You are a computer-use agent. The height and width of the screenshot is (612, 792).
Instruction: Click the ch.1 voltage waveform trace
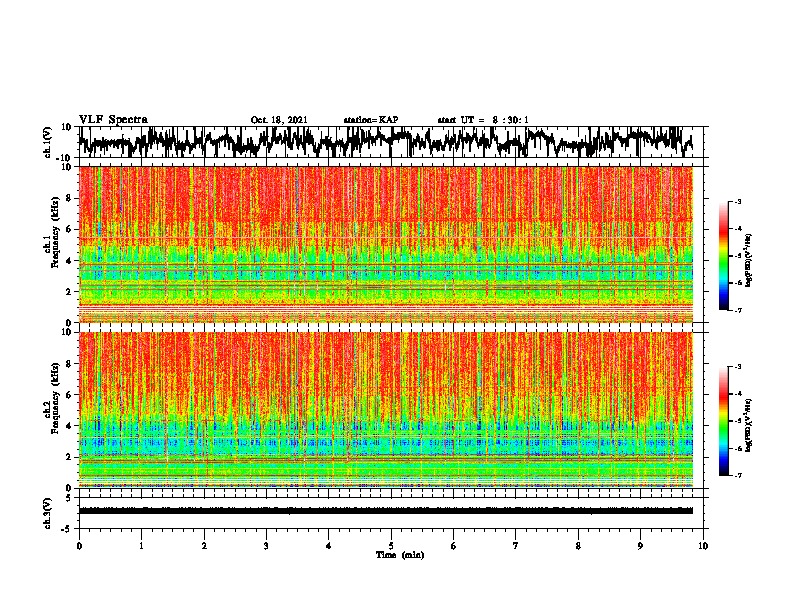pos(386,142)
